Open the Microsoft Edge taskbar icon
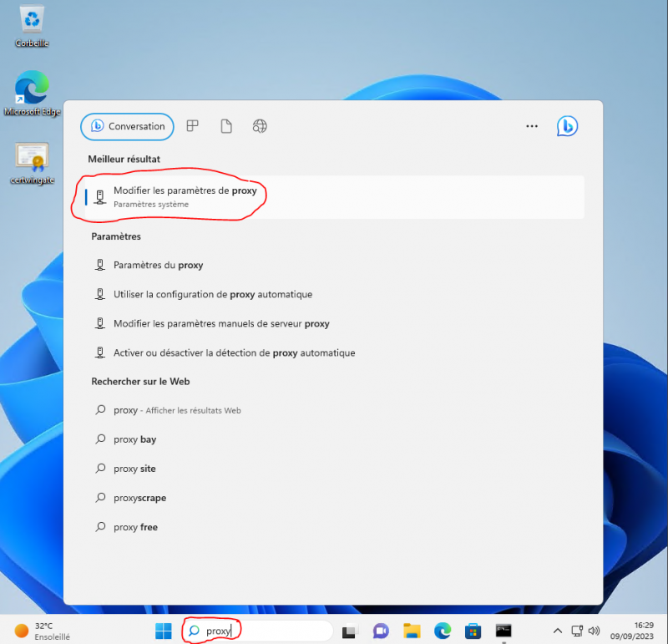 (x=442, y=631)
